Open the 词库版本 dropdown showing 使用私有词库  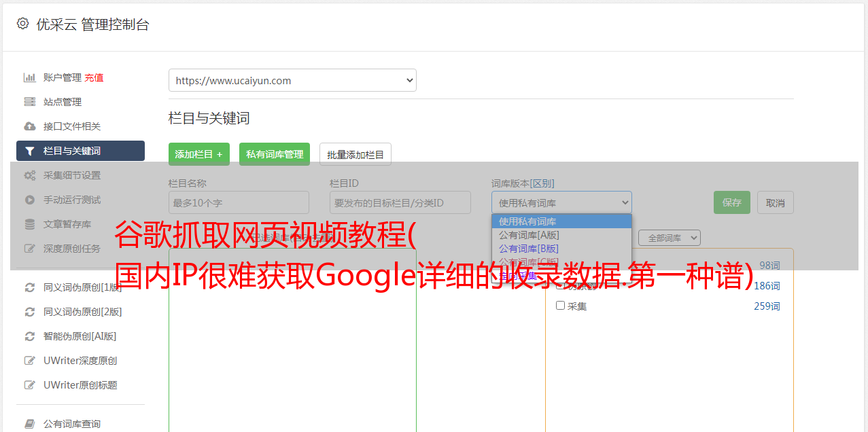tap(561, 202)
